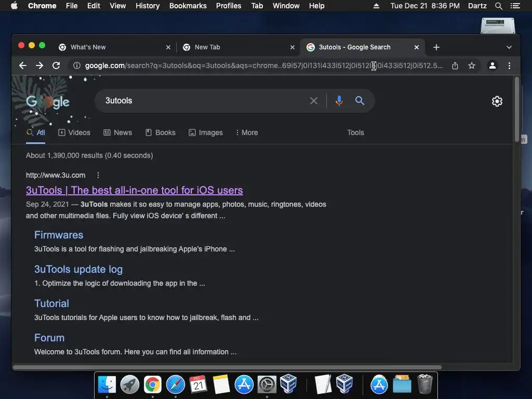Image resolution: width=532 pixels, height=399 pixels.
Task: Open the Firmwares sitelink
Action: pyautogui.click(x=59, y=235)
